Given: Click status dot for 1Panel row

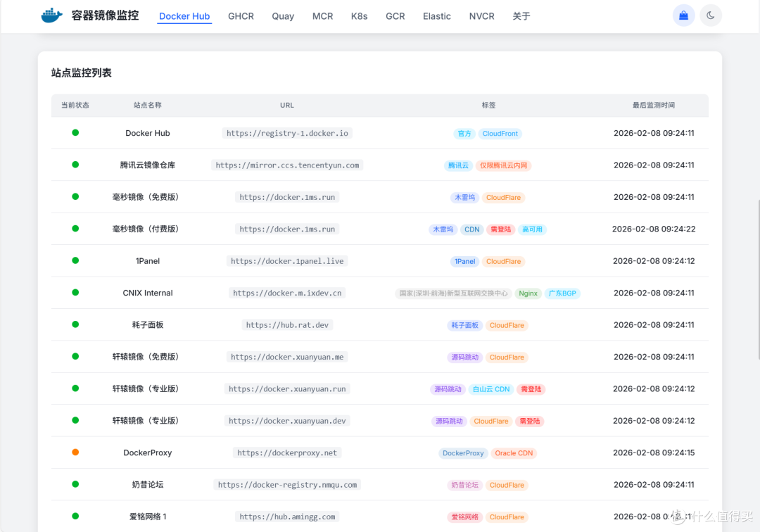Looking at the screenshot, I should (75, 260).
